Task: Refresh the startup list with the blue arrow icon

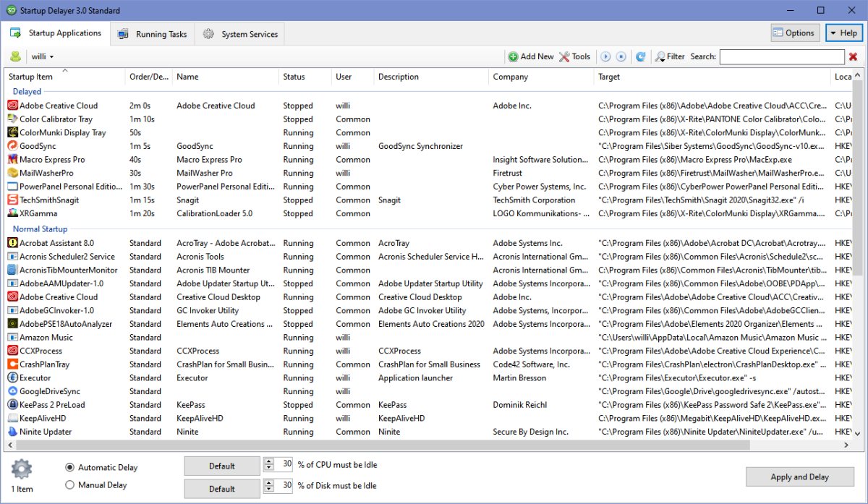Action: [x=640, y=56]
